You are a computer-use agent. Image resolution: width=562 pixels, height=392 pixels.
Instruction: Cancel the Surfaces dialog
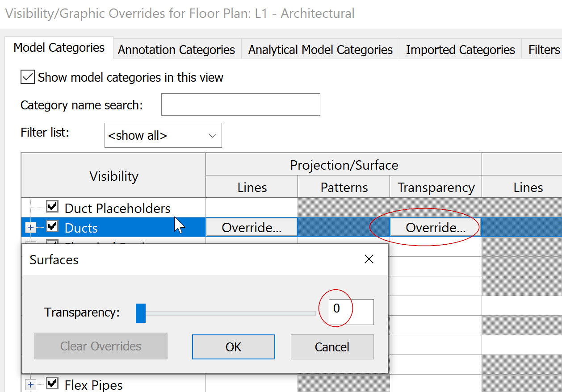click(x=332, y=346)
